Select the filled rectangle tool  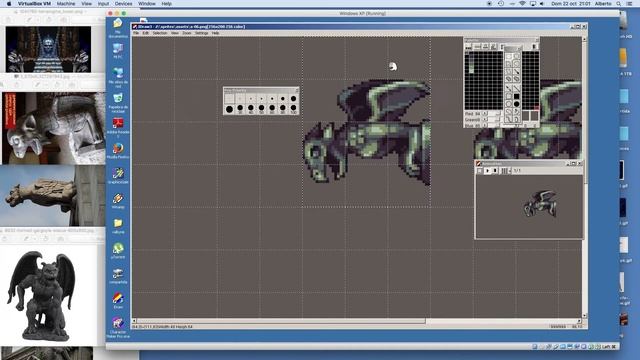pos(517,96)
